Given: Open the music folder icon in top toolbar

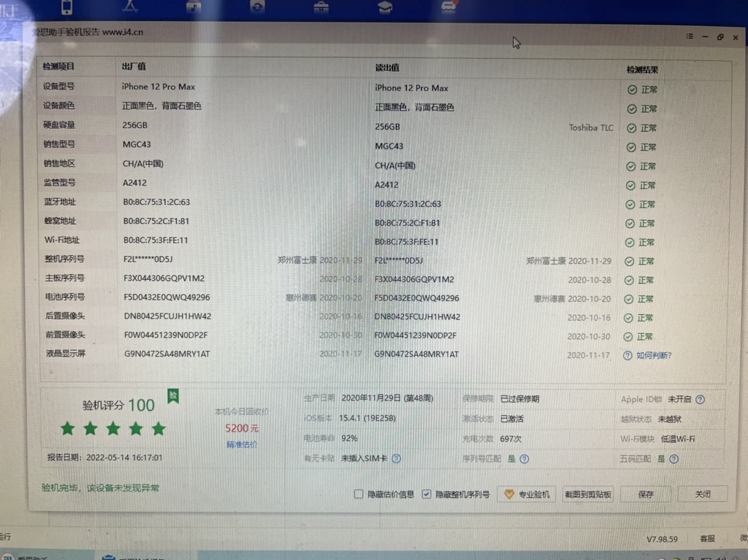Looking at the screenshot, I should 193,6.
